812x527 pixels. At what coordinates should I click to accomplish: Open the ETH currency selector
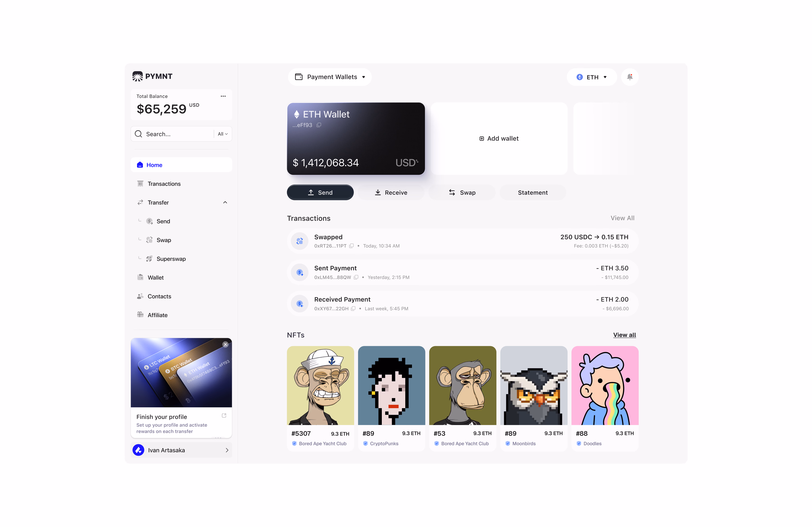point(592,77)
